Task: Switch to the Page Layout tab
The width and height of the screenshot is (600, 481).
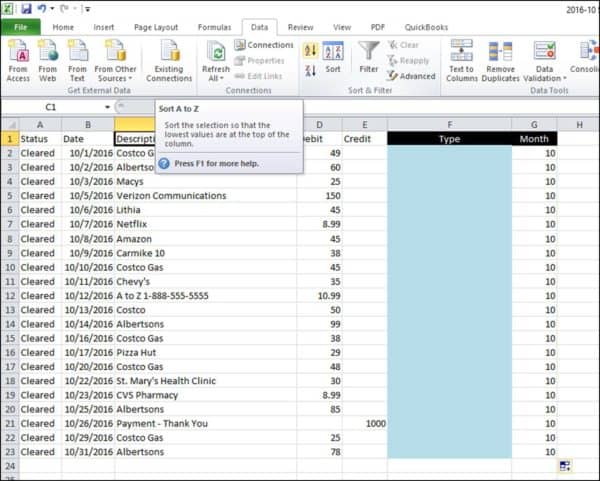Action: (156, 27)
